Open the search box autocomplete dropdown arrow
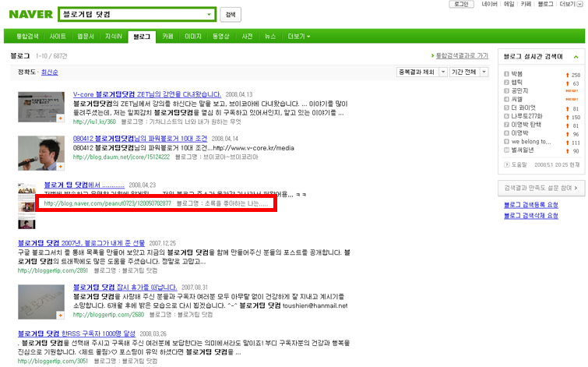Viewport: 588px width, 367px height. [x=209, y=14]
